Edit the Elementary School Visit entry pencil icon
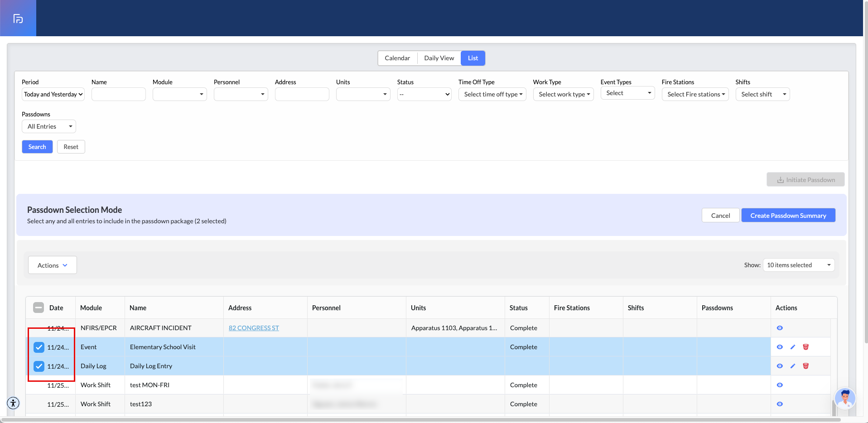Image resolution: width=868 pixels, height=423 pixels. point(793,347)
